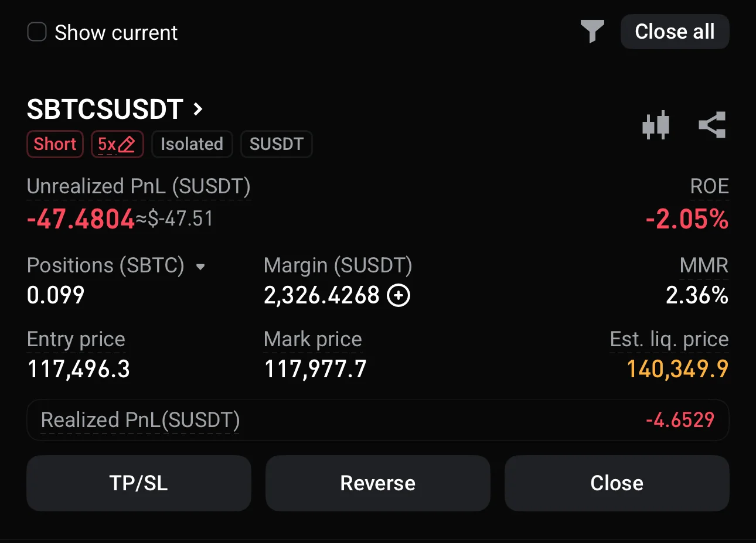The image size is (756, 543).
Task: Click the Short position tag
Action: (55, 144)
